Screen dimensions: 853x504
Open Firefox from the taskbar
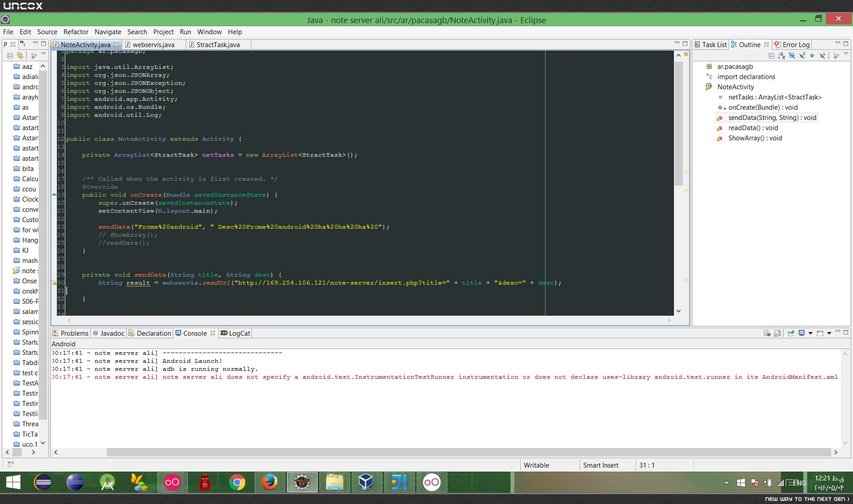pos(269,482)
